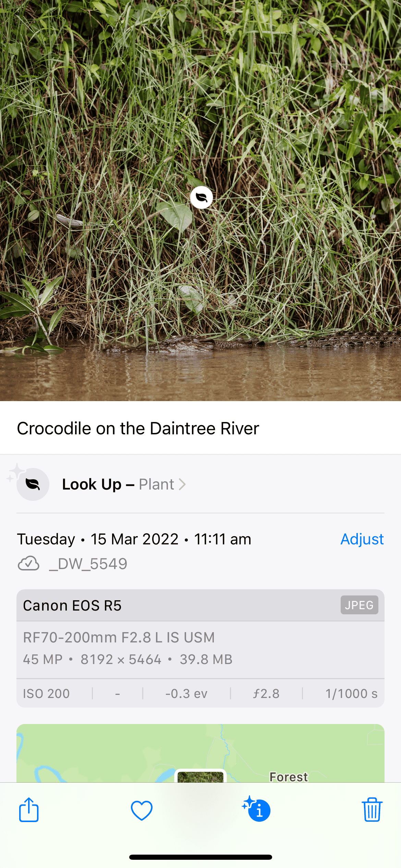Tap the 1/1000 s shutter speed value
This screenshot has width=401, height=868.
[351, 694]
